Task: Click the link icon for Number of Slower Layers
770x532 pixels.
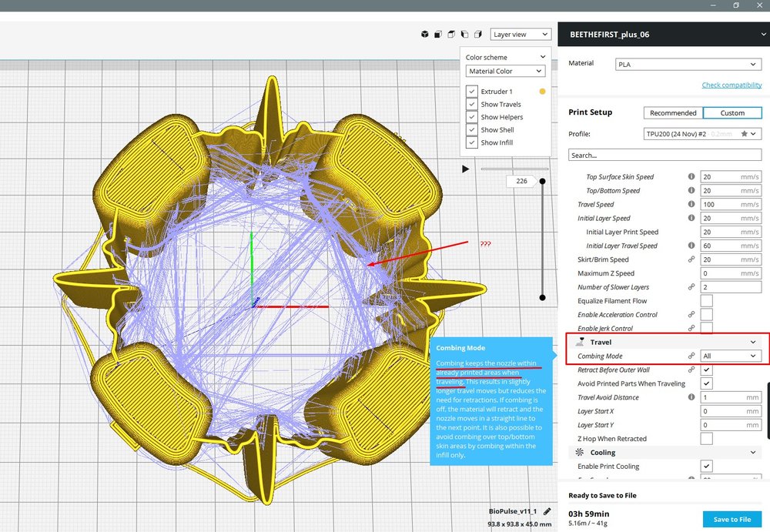Action: [x=691, y=286]
